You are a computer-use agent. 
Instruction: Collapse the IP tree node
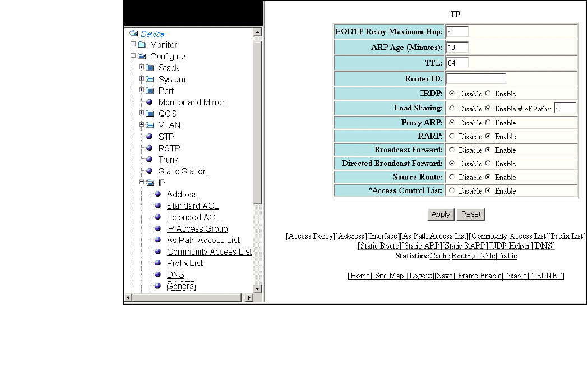141,182
